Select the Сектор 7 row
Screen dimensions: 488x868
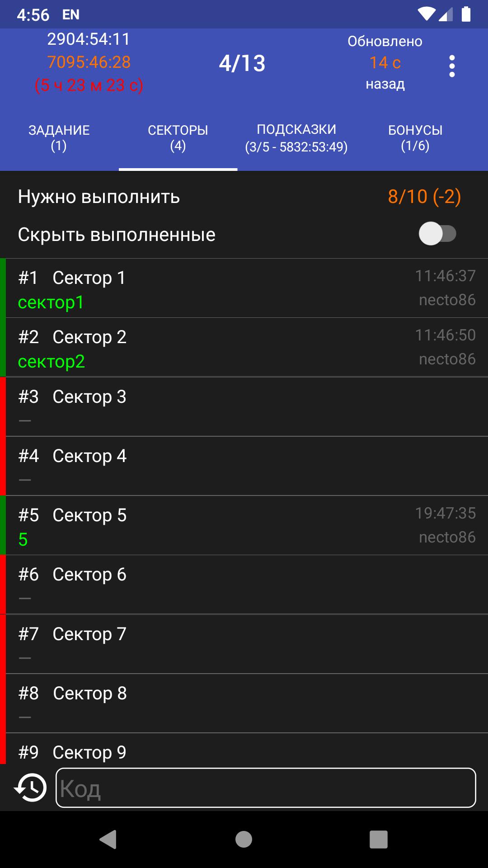(244, 644)
